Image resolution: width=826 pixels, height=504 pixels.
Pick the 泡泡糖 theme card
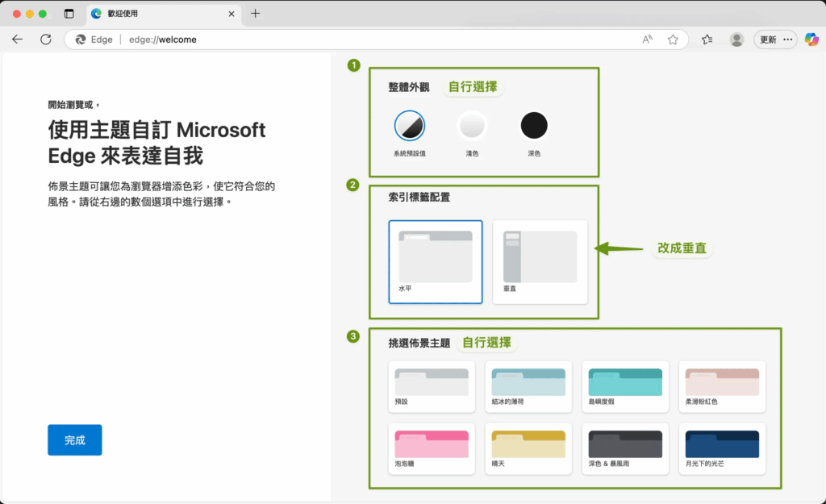pyautogui.click(x=432, y=448)
